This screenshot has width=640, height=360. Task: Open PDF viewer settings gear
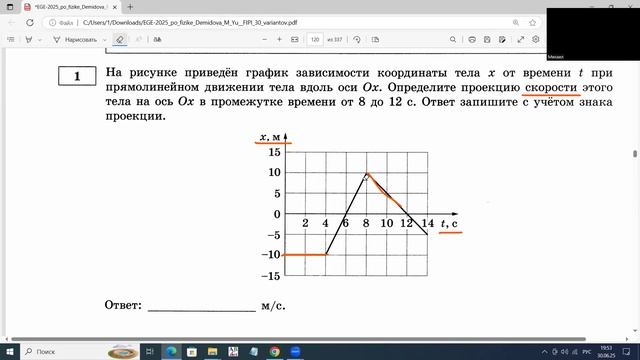click(536, 39)
